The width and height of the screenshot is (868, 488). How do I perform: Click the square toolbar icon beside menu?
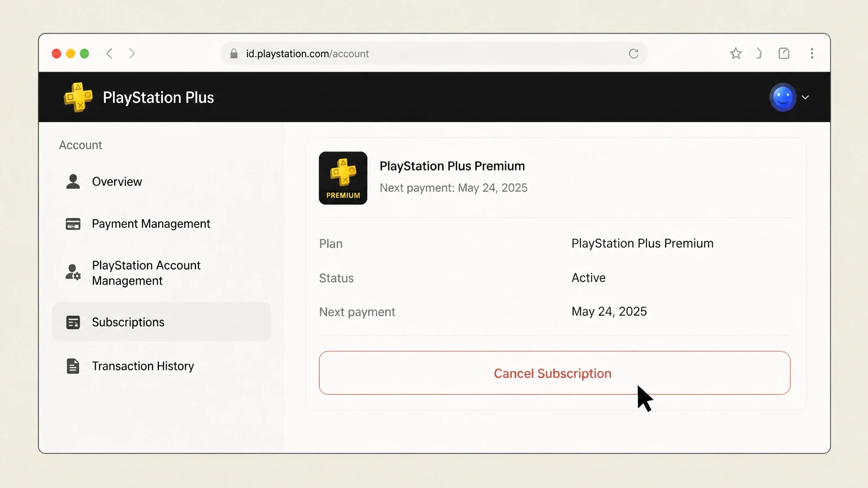pyautogui.click(x=784, y=54)
